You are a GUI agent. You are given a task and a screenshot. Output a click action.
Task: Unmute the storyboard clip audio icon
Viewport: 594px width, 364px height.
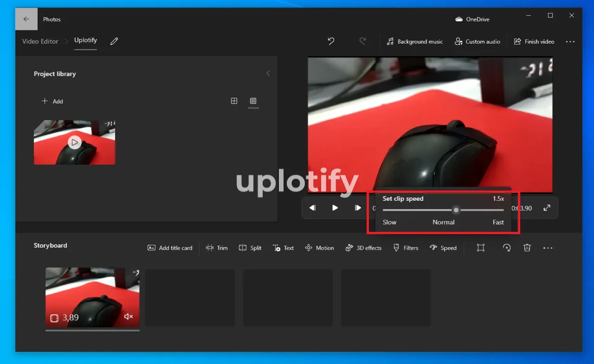pos(129,317)
